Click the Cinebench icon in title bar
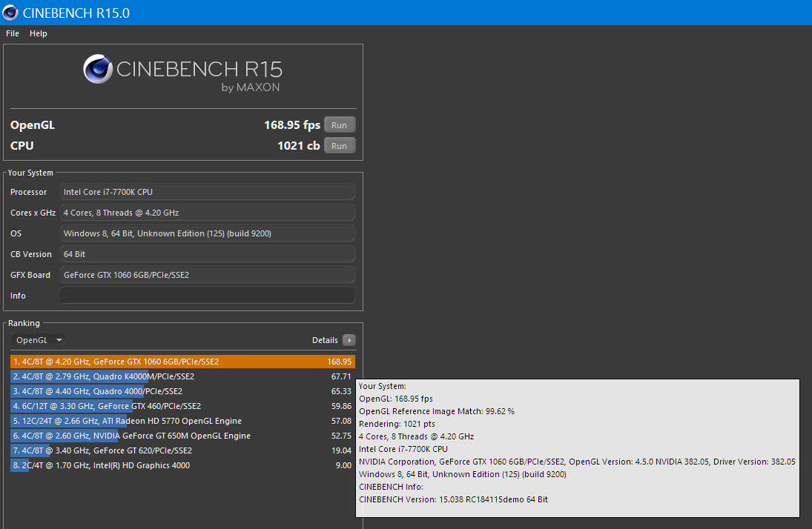 tap(10, 13)
